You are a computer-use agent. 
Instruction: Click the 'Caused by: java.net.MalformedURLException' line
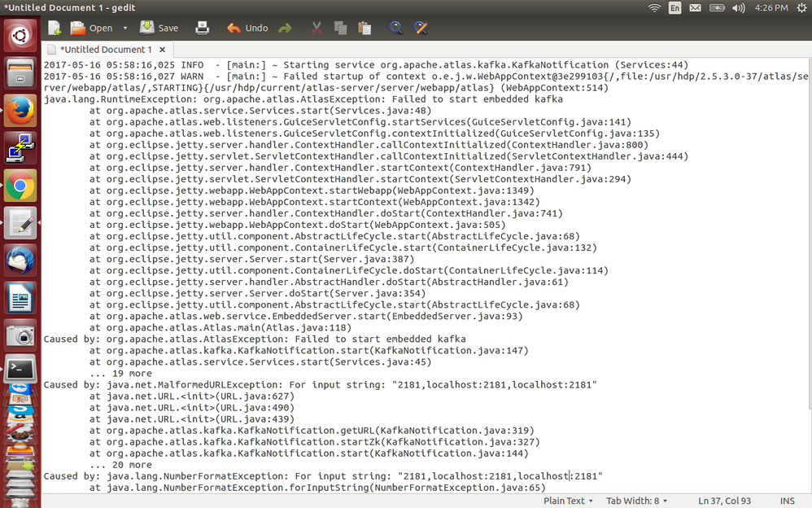pyautogui.click(x=320, y=384)
